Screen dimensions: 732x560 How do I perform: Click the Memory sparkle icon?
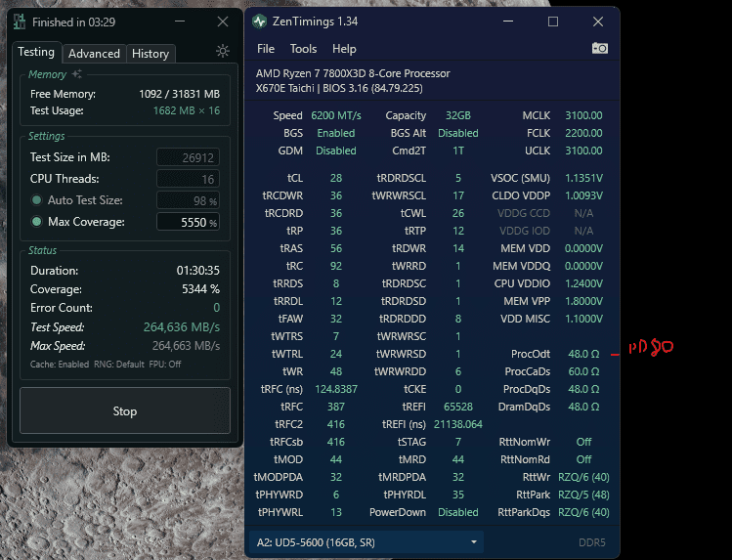[77, 73]
